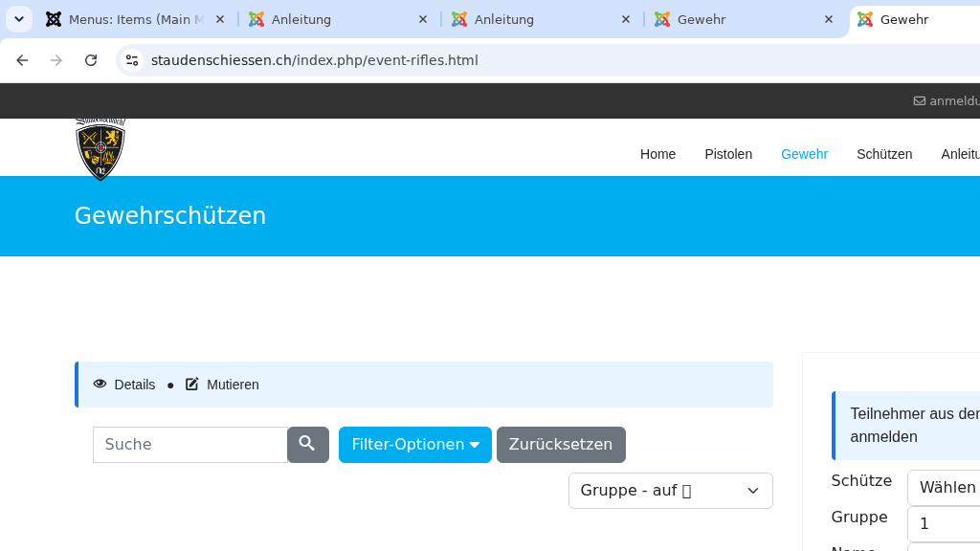View site information icon in address bar
The height and width of the screenshot is (551, 980).
click(x=132, y=60)
